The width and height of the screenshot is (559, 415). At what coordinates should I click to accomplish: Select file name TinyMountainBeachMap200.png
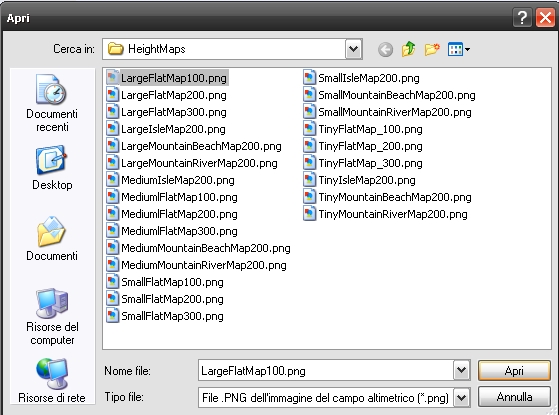coord(395,197)
